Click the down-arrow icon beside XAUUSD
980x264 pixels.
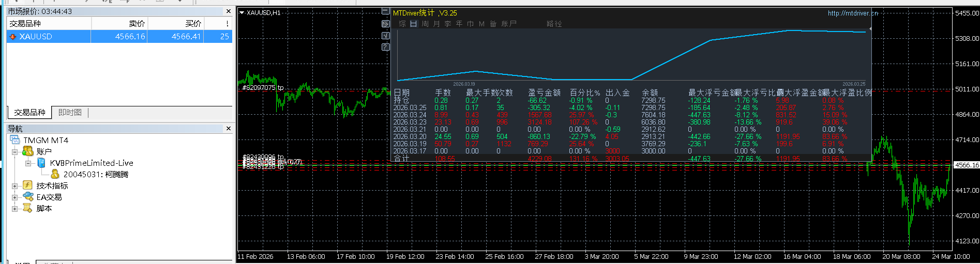point(13,37)
